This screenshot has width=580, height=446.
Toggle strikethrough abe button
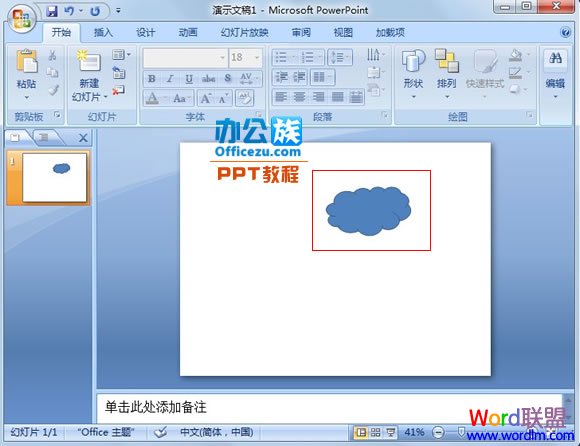coord(208,78)
